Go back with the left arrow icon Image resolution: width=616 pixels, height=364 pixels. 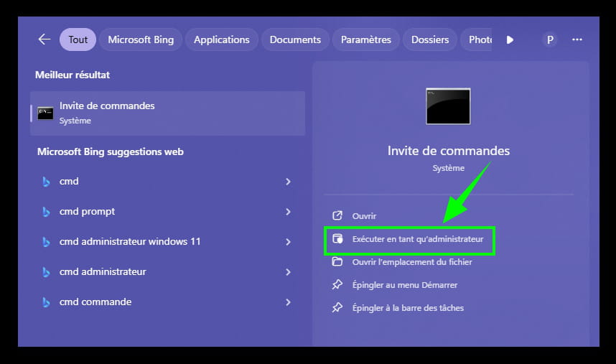pos(45,39)
